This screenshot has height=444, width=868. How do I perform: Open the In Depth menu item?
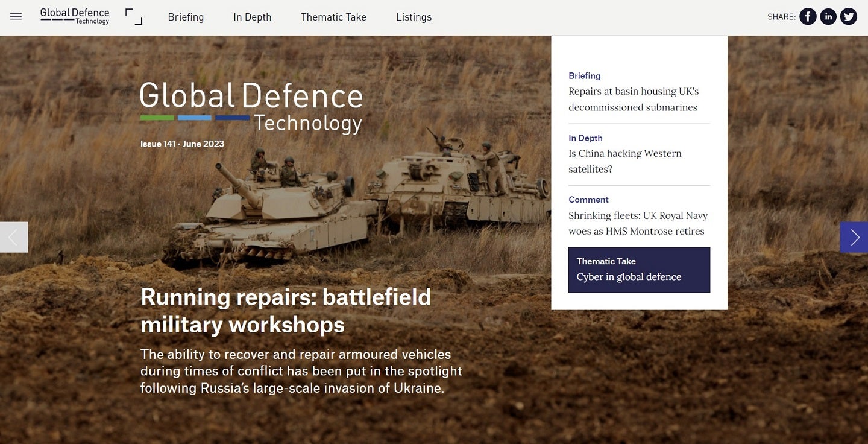tap(252, 17)
